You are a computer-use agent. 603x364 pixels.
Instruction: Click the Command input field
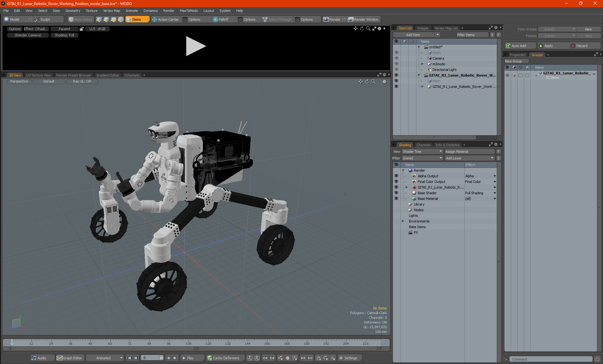click(x=551, y=359)
